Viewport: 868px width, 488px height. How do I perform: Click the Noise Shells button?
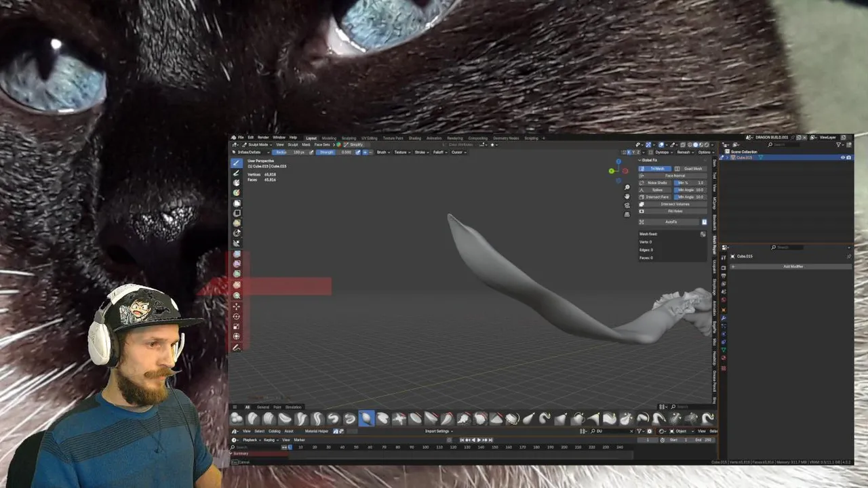[655, 183]
